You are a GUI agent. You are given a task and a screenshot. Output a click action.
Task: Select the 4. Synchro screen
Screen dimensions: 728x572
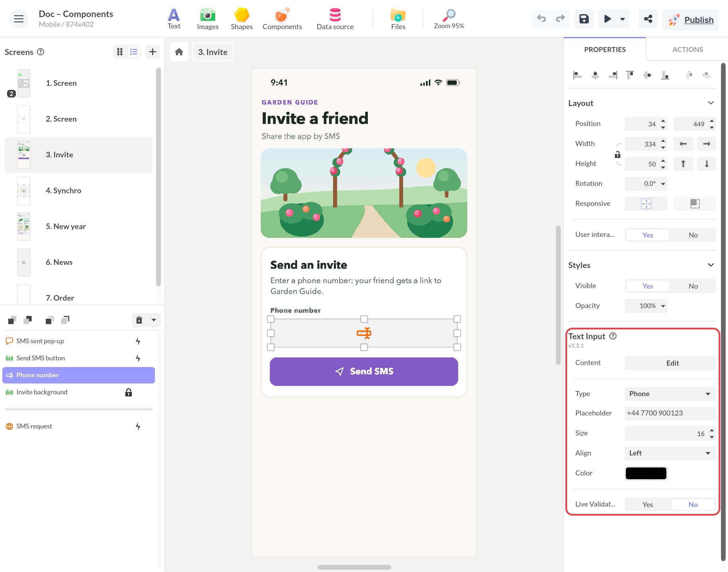coord(79,191)
